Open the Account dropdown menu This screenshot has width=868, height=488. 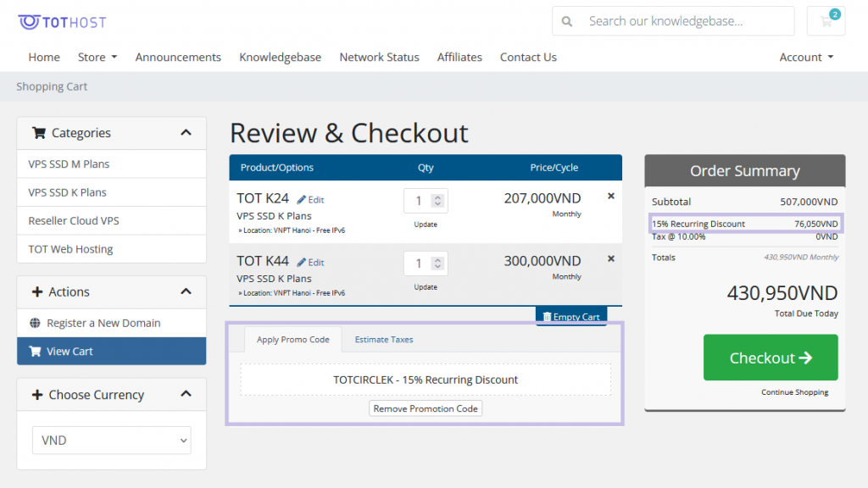click(x=806, y=58)
